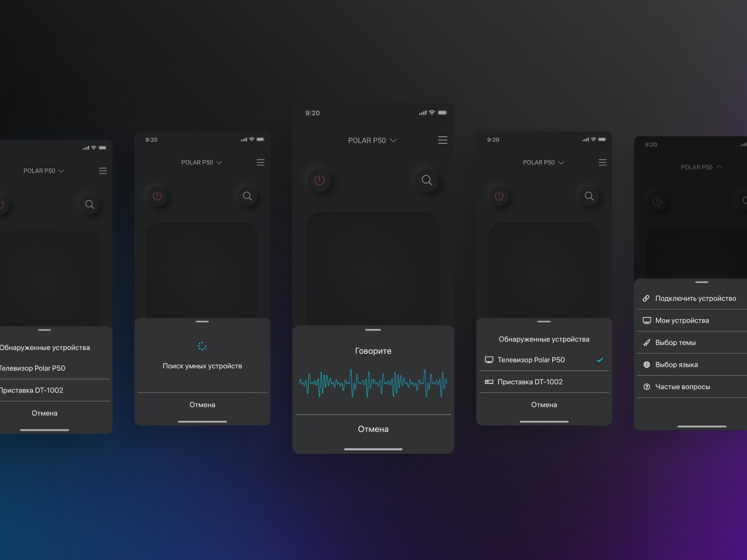Click the loading spinner during device search

(x=202, y=346)
